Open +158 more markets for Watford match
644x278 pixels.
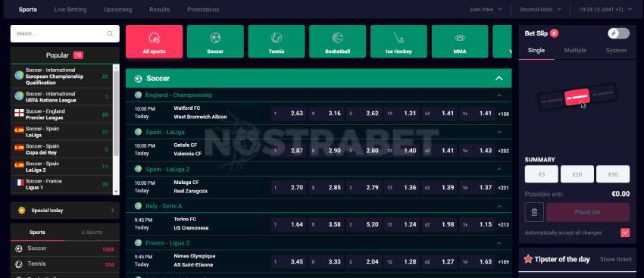tap(503, 114)
